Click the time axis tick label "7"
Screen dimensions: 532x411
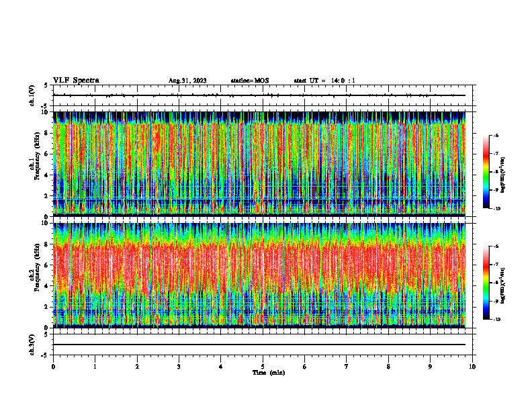tap(347, 367)
